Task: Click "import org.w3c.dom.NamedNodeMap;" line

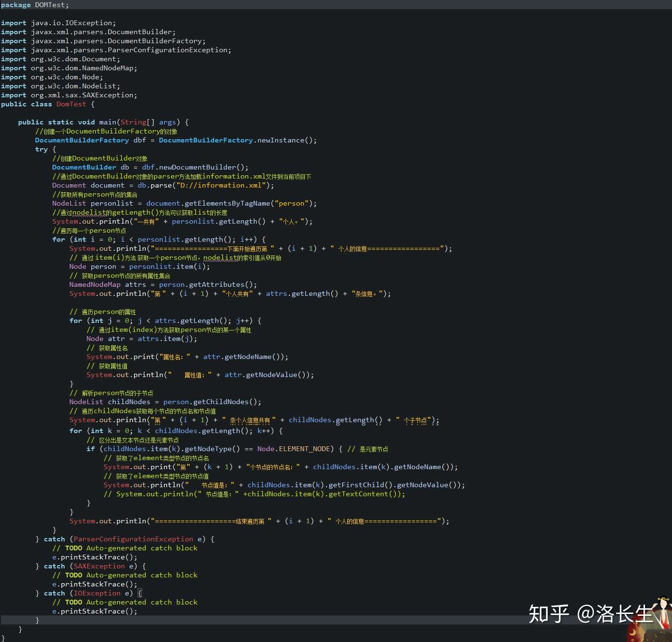Action: pyautogui.click(x=69, y=68)
